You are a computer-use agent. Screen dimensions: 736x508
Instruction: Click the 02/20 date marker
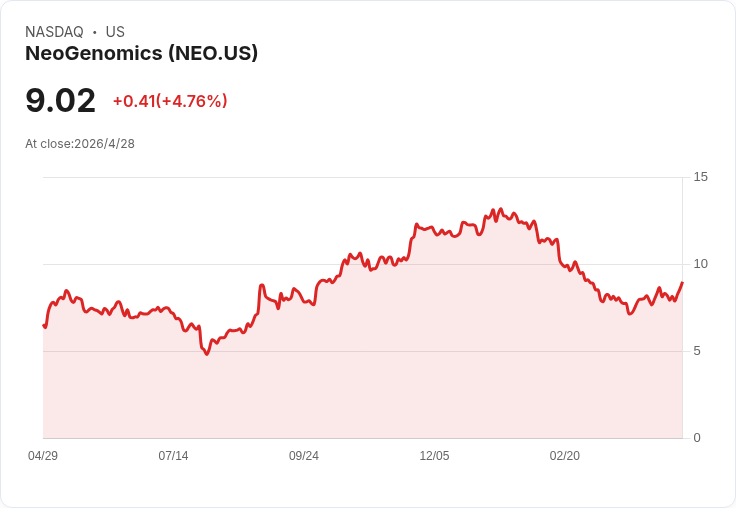[x=565, y=456]
